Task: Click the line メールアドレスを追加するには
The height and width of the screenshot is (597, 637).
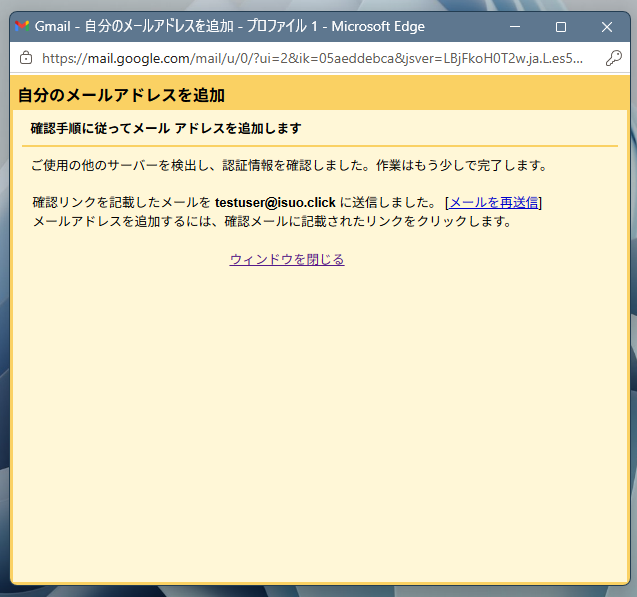Action: [x=272, y=221]
